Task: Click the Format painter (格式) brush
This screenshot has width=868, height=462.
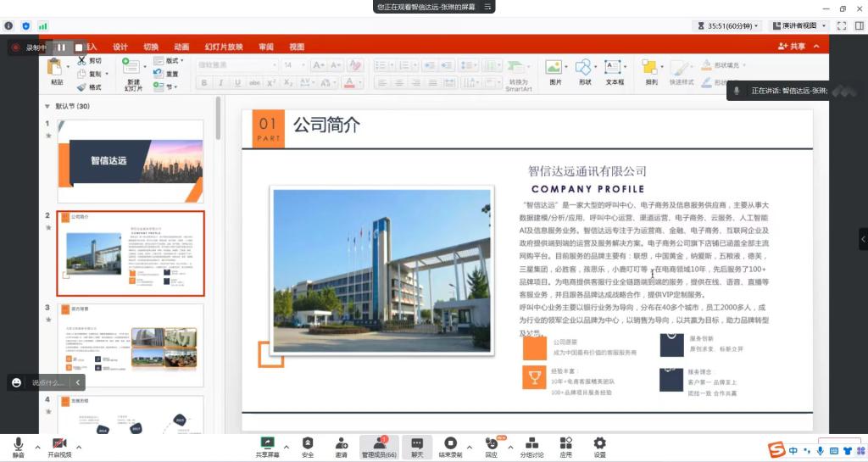Action: click(82, 86)
